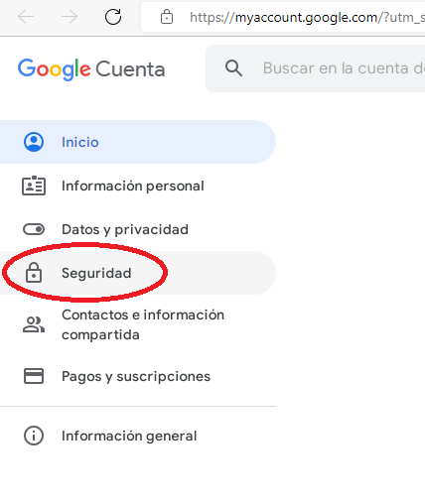
Task: Open Pagos y suscripciones
Action: click(138, 376)
